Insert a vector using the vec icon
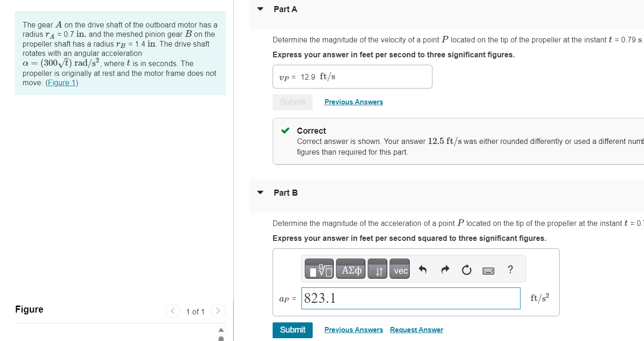 pyautogui.click(x=399, y=268)
